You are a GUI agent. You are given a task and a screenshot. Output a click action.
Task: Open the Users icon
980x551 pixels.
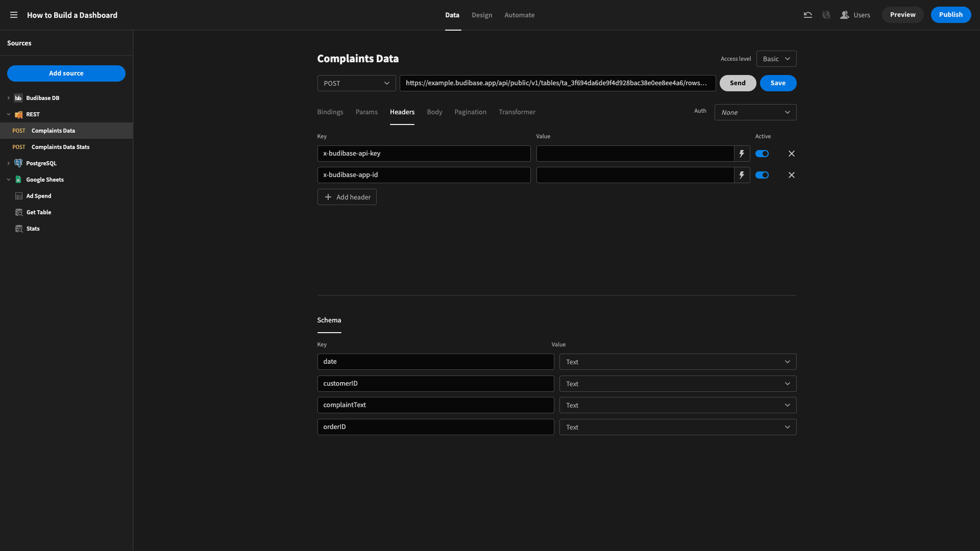[x=845, y=15]
